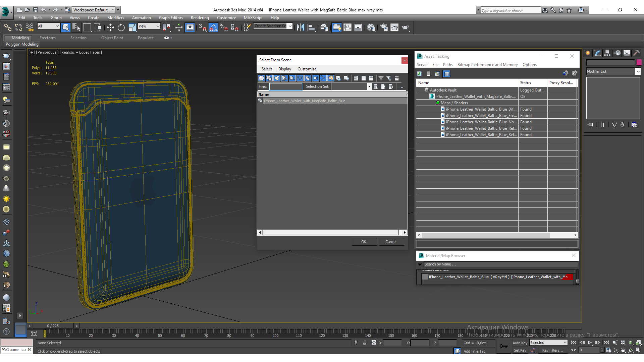The width and height of the screenshot is (644, 362).
Task: Toggle Display Lights filter in Select From Scene
Action: coord(277,78)
